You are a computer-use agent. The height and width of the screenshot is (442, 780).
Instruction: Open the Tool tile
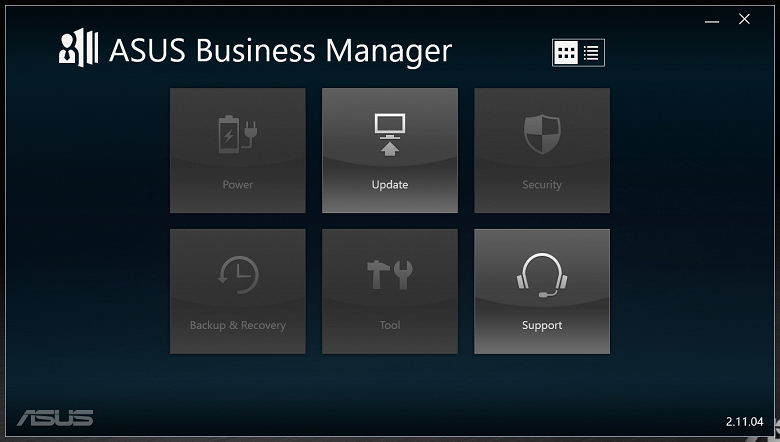click(390, 291)
